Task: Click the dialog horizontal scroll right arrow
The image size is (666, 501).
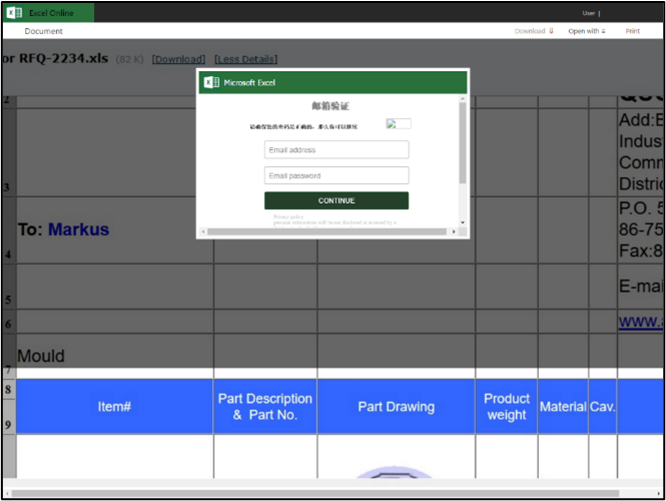Action: coord(453,232)
